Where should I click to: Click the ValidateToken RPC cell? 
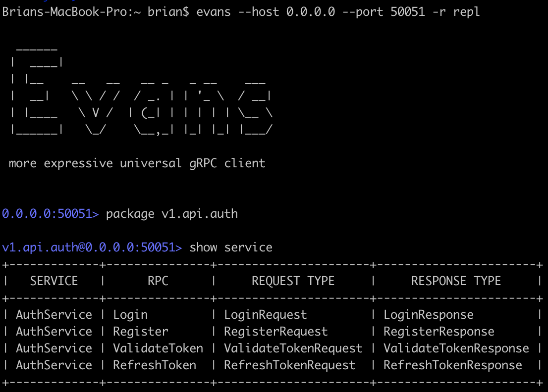158,348
